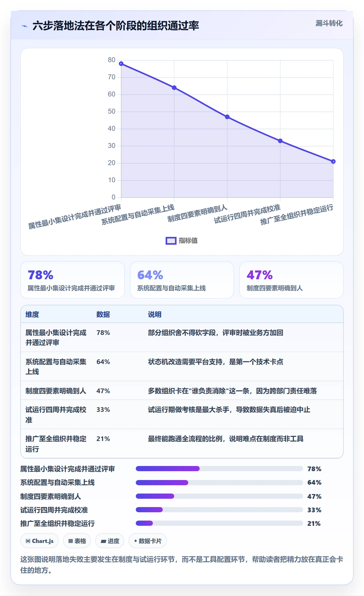The width and height of the screenshot is (364, 596).
Task: Click the 21% value in table
Action: coord(103,439)
